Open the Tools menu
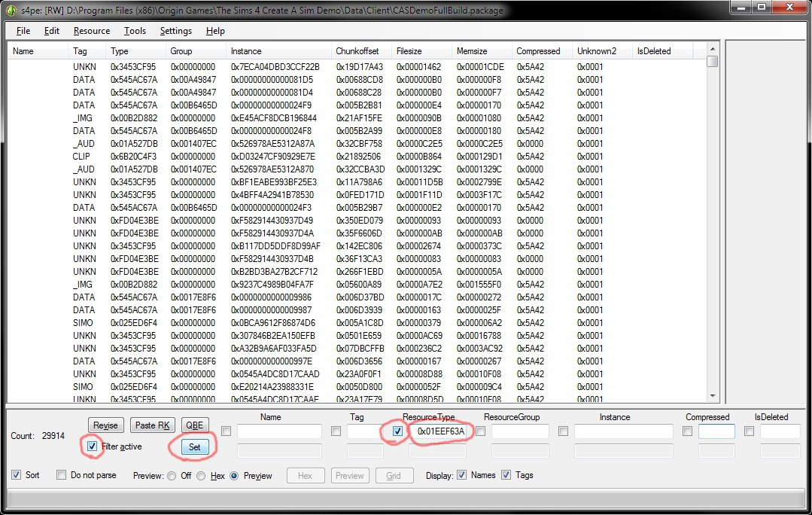Screen dimensions: 812x515 coord(135,31)
